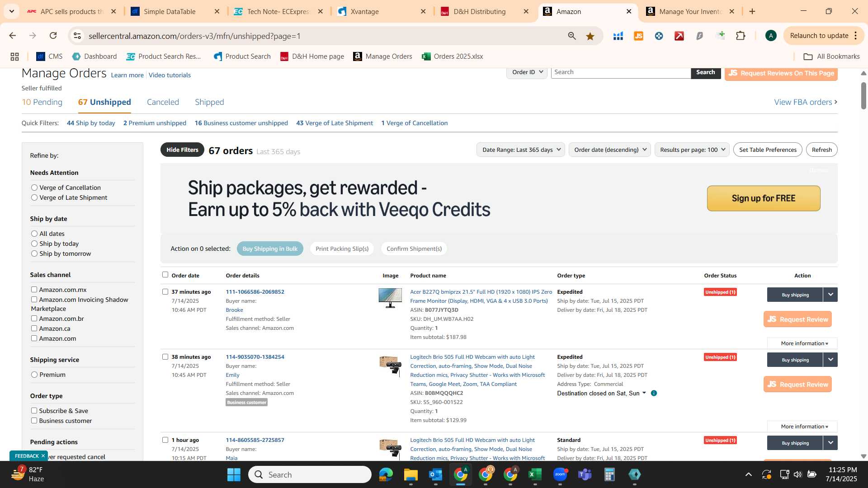This screenshot has width=868, height=488.
Task: Select Verge of Late Shipment radio filter
Action: tap(34, 197)
